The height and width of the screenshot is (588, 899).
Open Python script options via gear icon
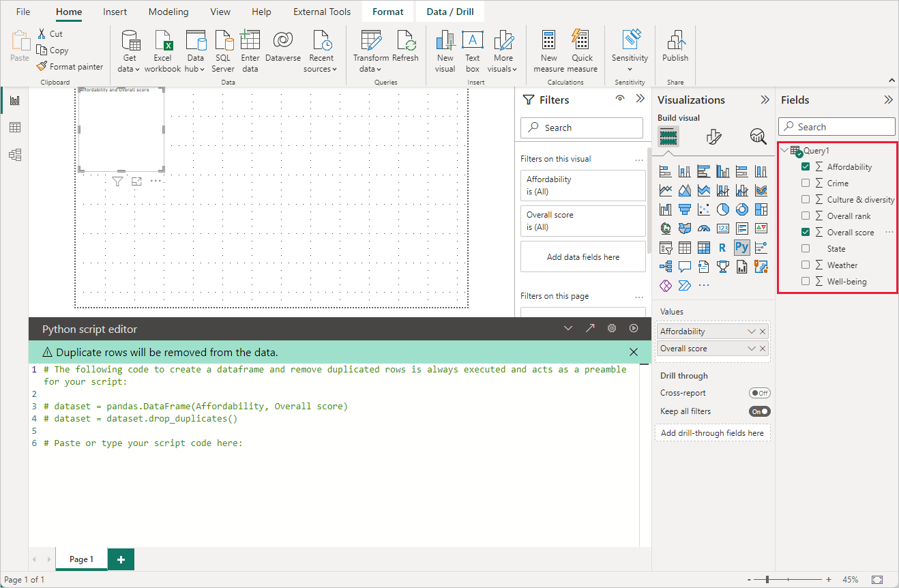(x=611, y=327)
